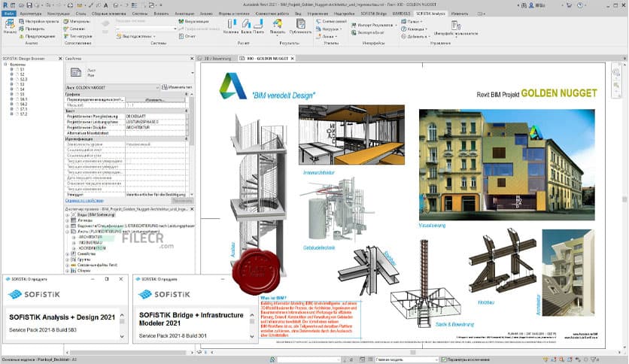Click project browser horizontal scrollbar
Screen dimensions: 629x364
(x=129, y=353)
